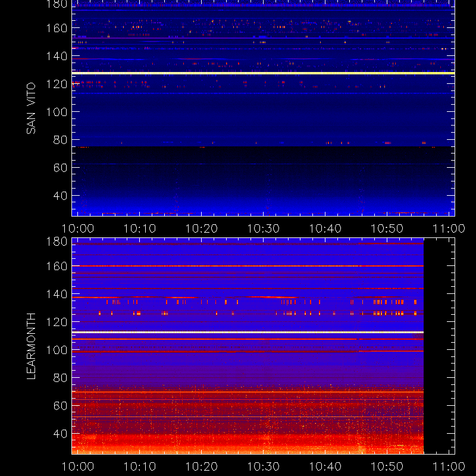476x476 pixels.
Task: Click 10:10 under the Learmonth spectrogram
Action: coord(140,466)
